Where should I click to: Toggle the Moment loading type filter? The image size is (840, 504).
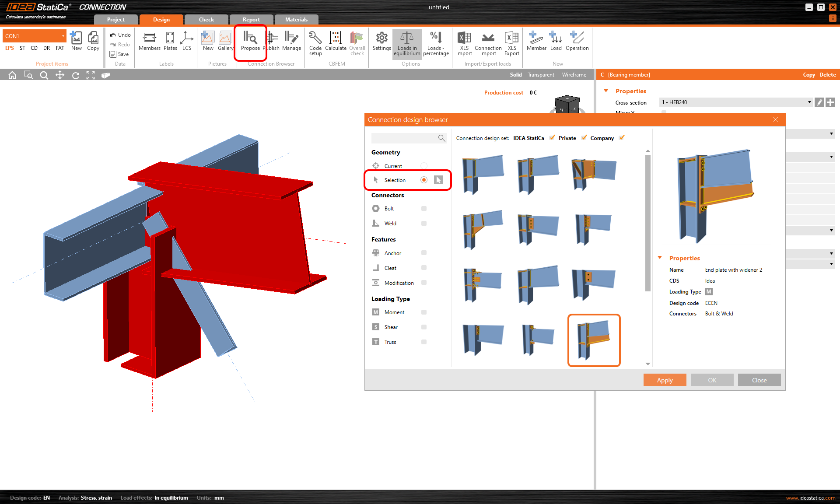tap(423, 312)
